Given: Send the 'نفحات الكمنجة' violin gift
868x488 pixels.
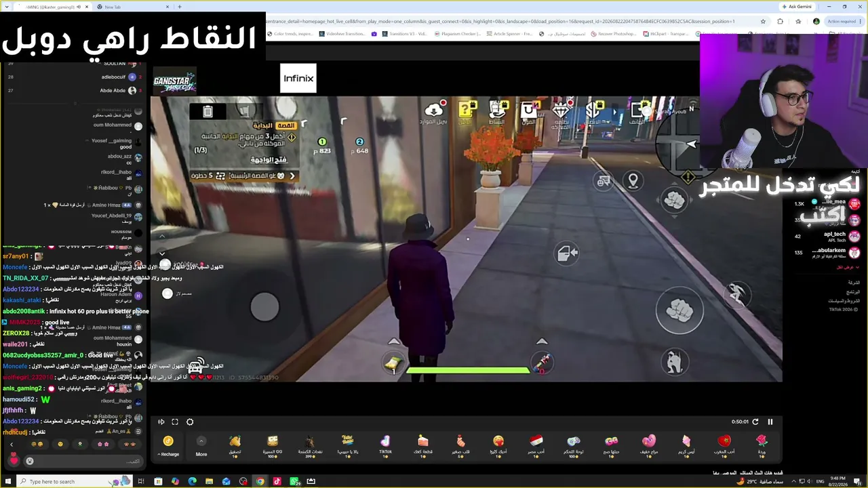Looking at the screenshot, I should 310,445.
